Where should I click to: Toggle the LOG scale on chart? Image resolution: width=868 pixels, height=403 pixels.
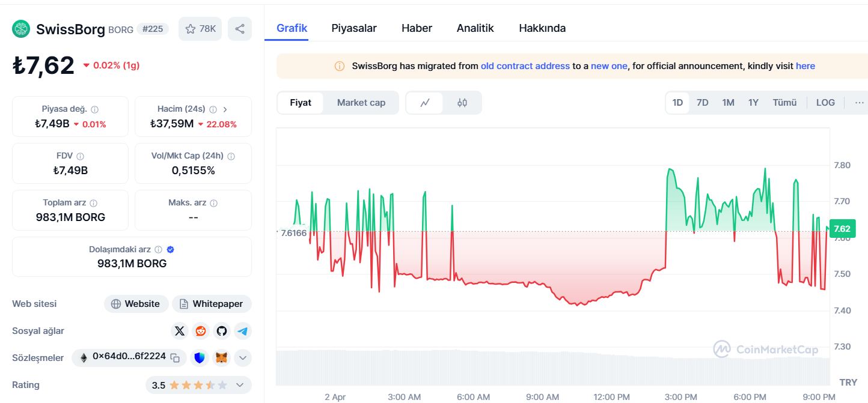coord(825,103)
